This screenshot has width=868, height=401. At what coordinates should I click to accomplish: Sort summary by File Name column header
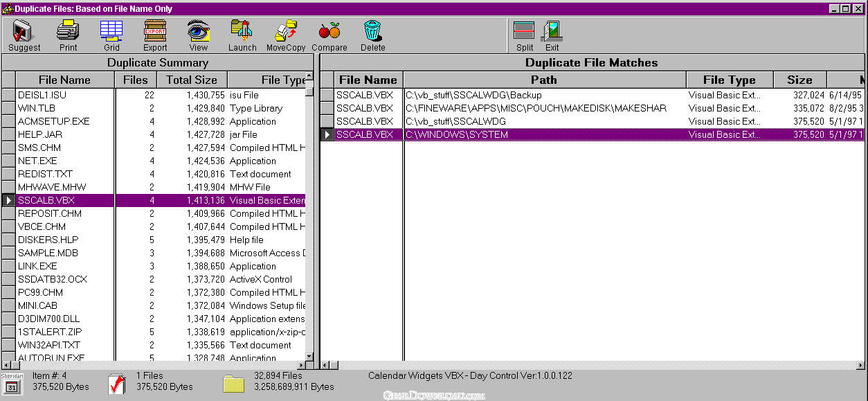tap(64, 80)
